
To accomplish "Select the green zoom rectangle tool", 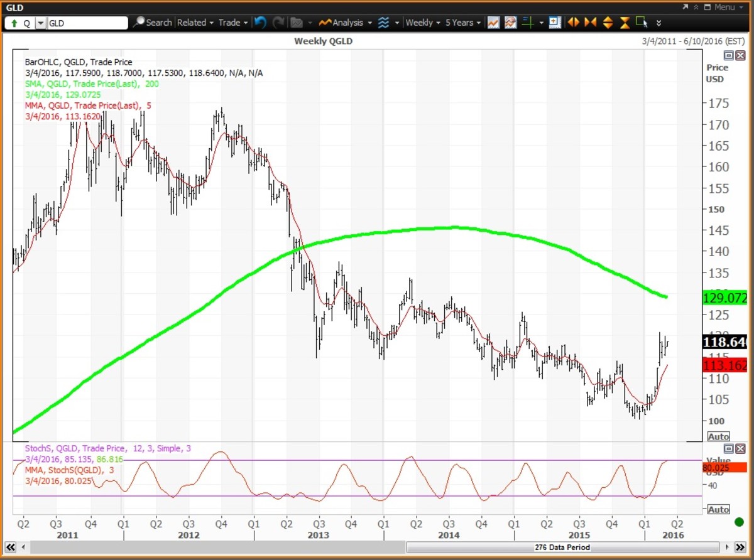I will pyautogui.click(x=641, y=23).
